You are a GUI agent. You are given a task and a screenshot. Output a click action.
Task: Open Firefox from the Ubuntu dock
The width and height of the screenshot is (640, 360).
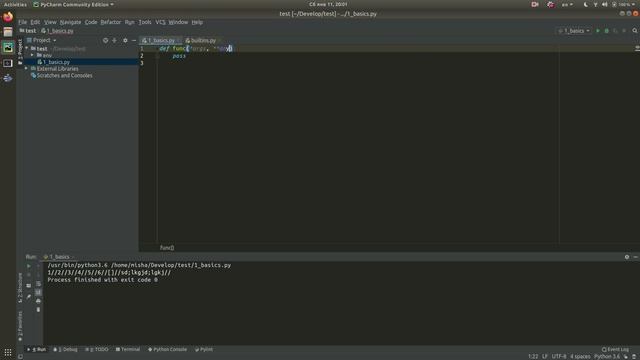(8, 17)
